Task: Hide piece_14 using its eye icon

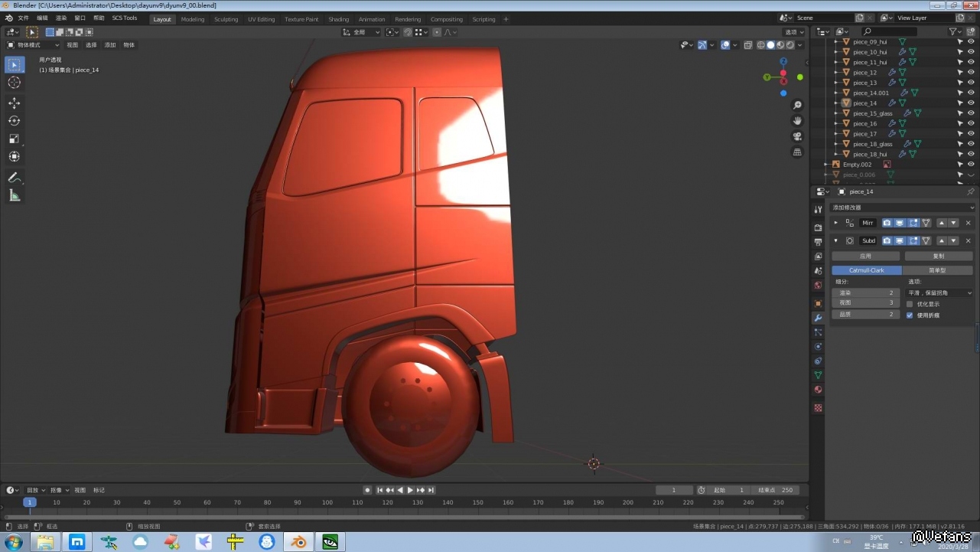Action: tap(971, 103)
